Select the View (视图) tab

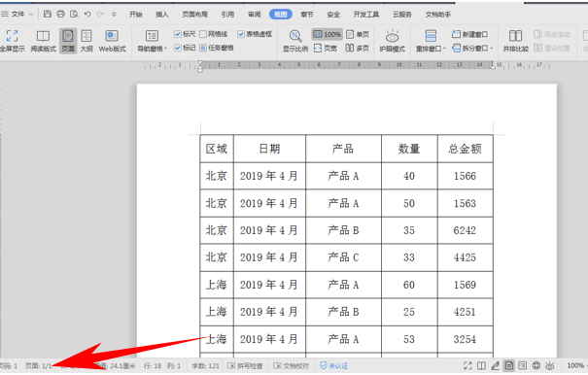tap(281, 15)
